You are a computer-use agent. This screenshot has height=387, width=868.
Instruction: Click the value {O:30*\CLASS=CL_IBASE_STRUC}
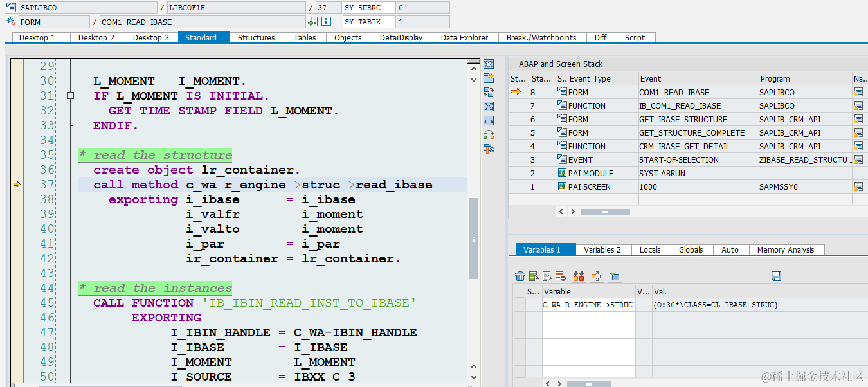coord(715,305)
